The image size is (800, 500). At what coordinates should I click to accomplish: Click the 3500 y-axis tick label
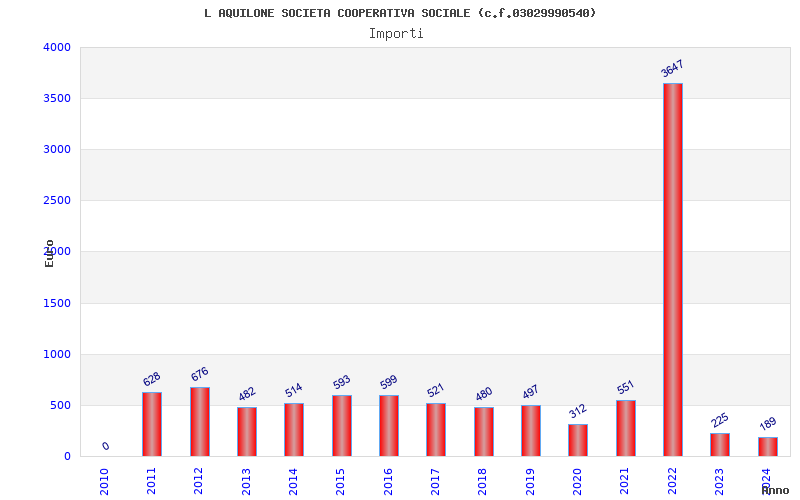click(57, 98)
